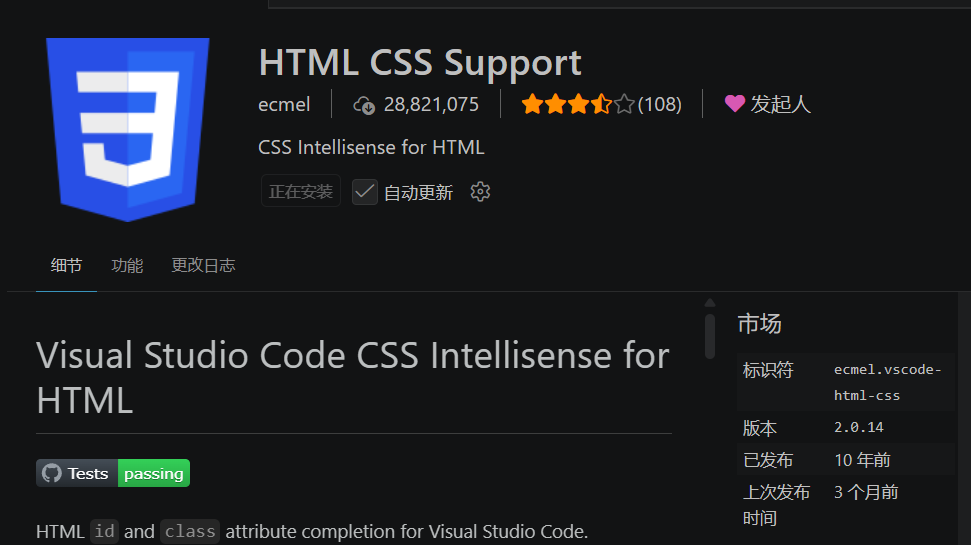Toggle the 自动更新 checkbox

click(x=365, y=192)
